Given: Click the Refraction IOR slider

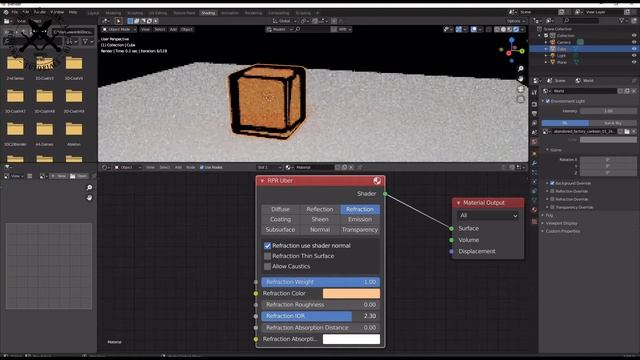Looking at the screenshot, I should [x=321, y=316].
